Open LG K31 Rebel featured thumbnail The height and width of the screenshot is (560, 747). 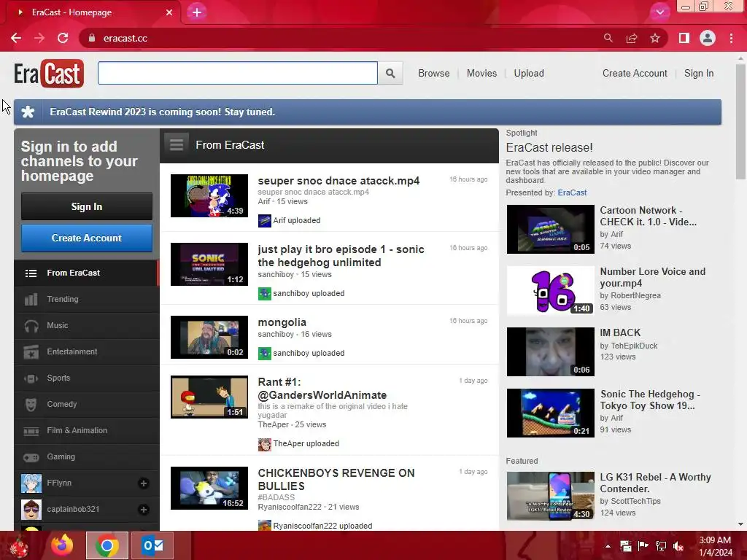(550, 496)
